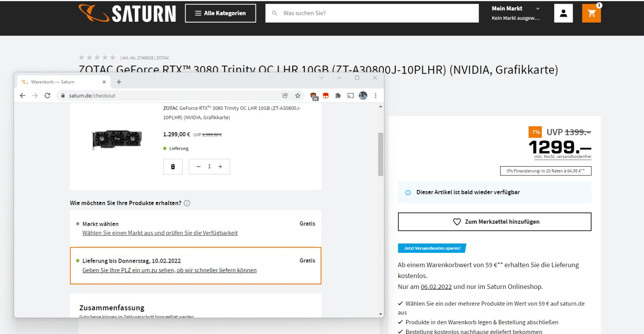
Task: Click the cast media icon
Action: 351,95
